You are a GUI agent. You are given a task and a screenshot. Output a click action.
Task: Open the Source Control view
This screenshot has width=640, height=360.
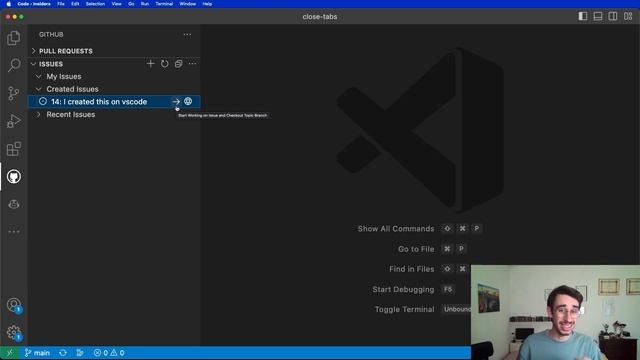tap(13, 93)
